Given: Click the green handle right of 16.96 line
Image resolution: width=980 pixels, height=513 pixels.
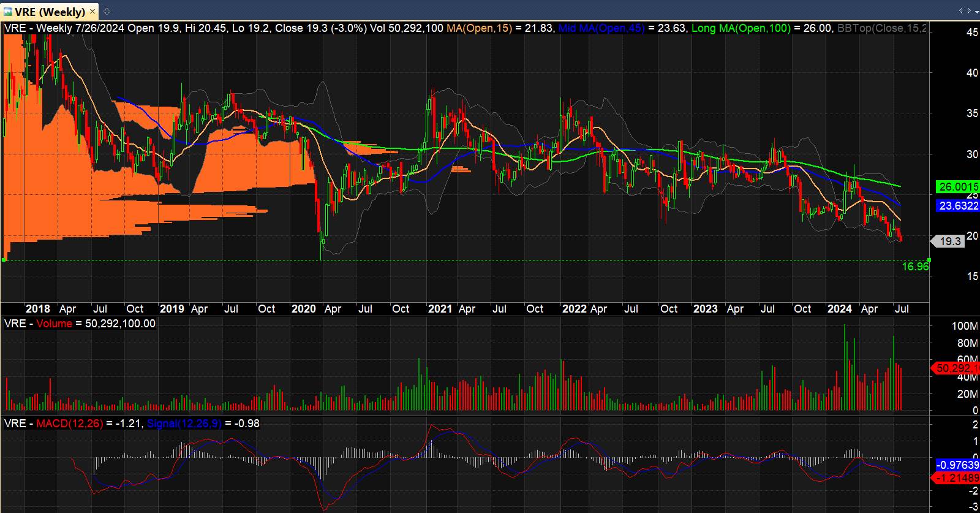Looking at the screenshot, I should tap(929, 260).
